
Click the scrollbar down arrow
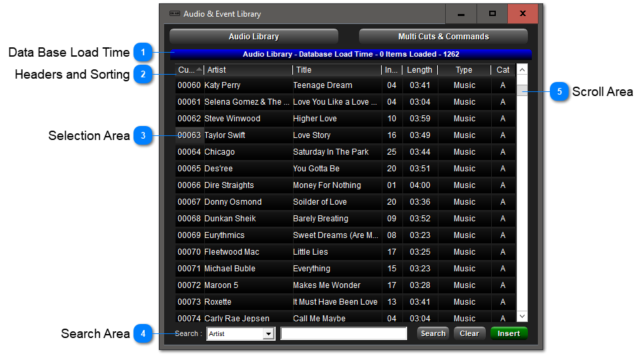(522, 316)
